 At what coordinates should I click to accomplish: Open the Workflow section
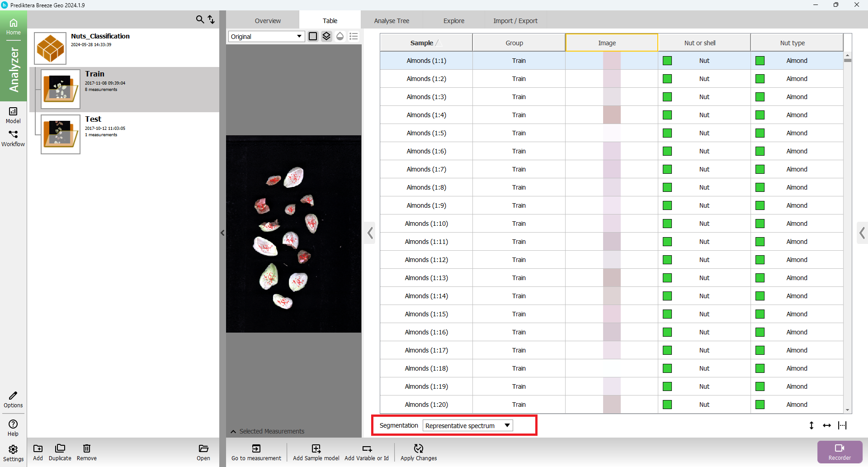click(x=13, y=138)
